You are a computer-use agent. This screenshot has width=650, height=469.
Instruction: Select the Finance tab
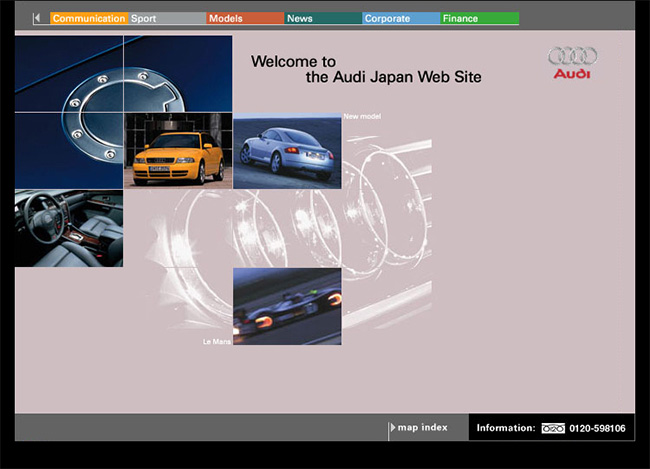pos(479,18)
